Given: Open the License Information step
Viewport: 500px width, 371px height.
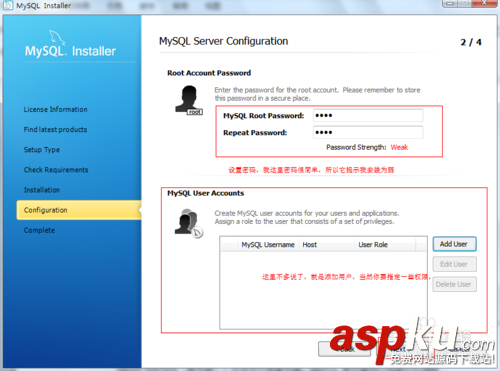Looking at the screenshot, I should [x=55, y=109].
